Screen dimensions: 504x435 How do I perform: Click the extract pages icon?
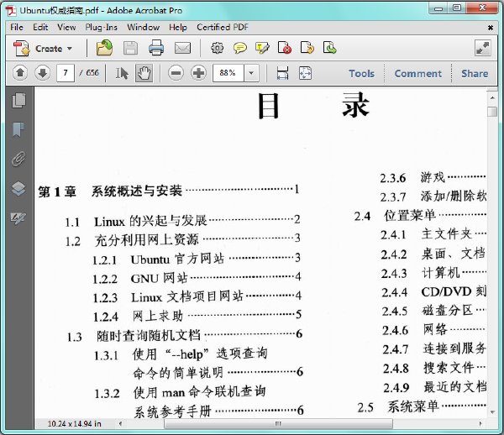(x=329, y=48)
